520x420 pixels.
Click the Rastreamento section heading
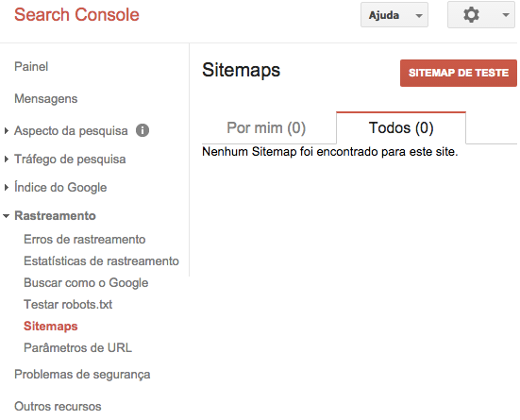click(55, 216)
